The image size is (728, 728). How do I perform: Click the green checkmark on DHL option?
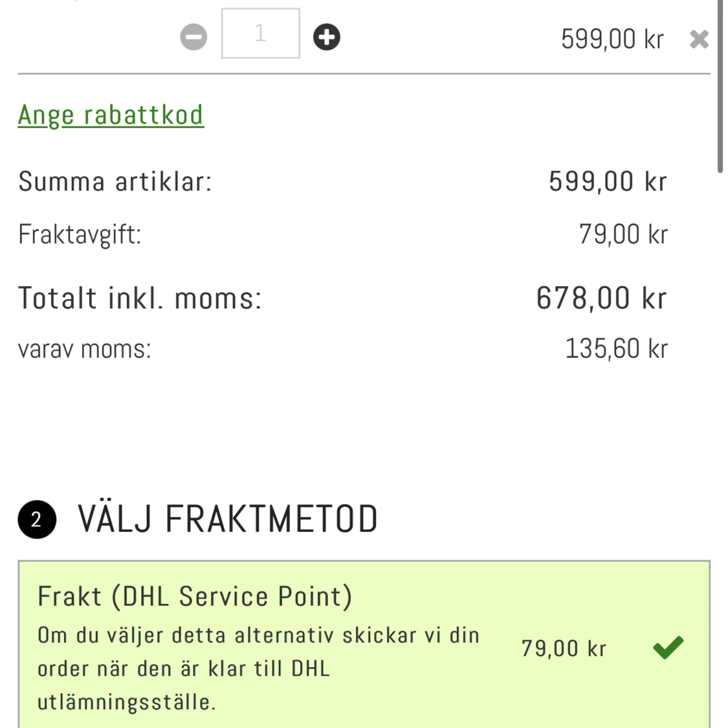click(x=668, y=647)
